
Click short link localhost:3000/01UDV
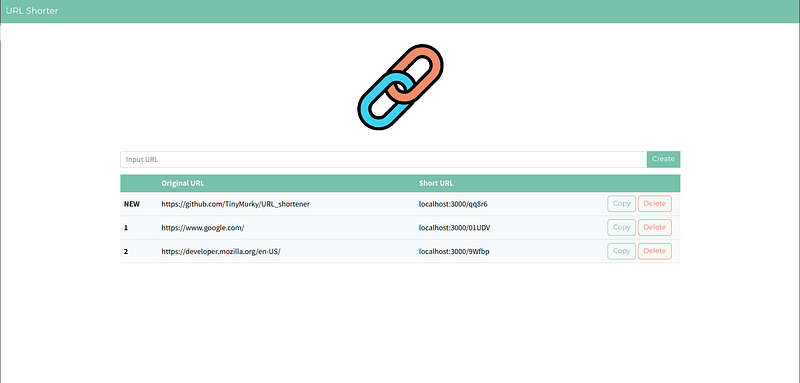click(455, 228)
